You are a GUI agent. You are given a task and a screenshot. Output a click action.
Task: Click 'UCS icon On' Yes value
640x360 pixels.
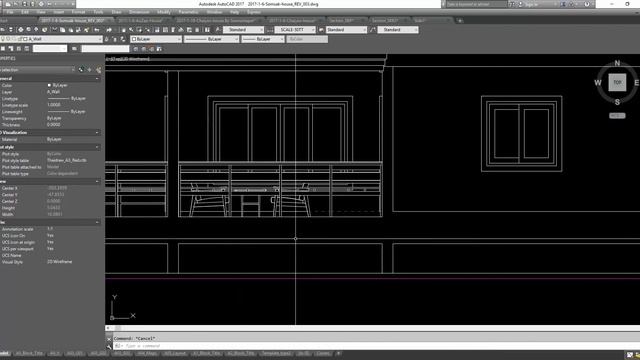[50, 236]
